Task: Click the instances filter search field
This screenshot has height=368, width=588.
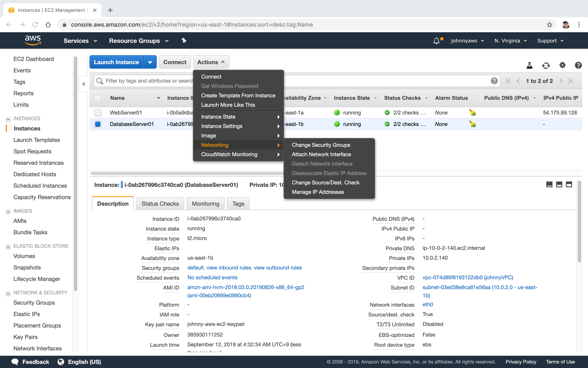Action: [x=297, y=81]
